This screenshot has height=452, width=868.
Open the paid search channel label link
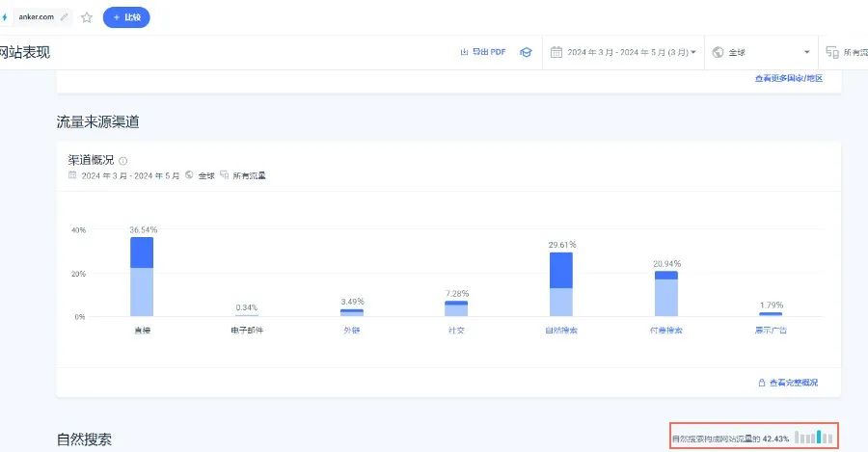[x=665, y=331]
